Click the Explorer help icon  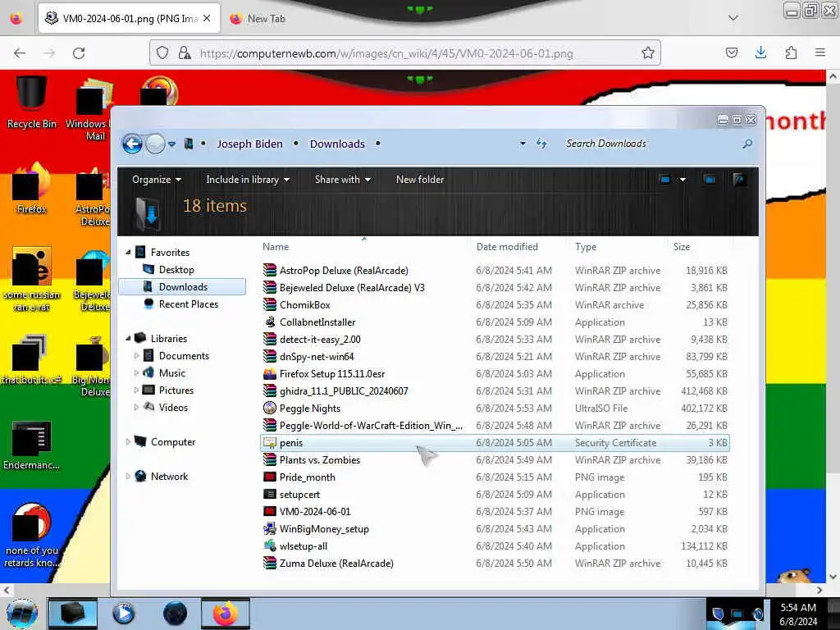coord(739,180)
